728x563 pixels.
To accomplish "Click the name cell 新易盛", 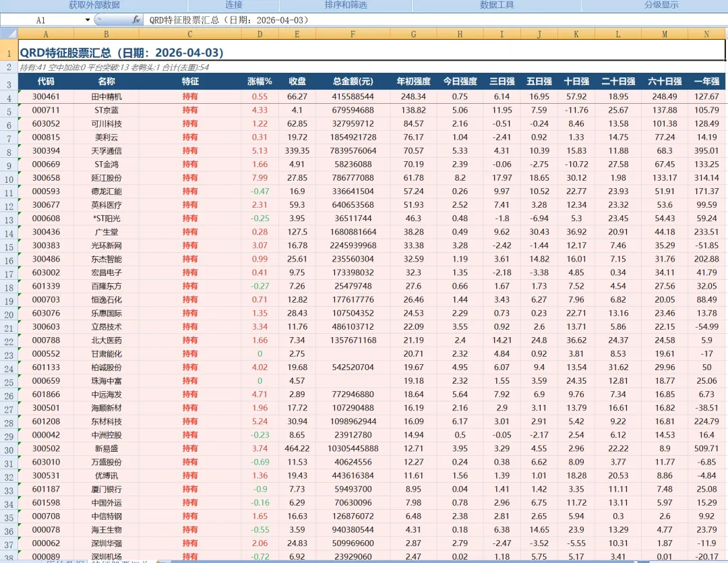I will tap(107, 448).
